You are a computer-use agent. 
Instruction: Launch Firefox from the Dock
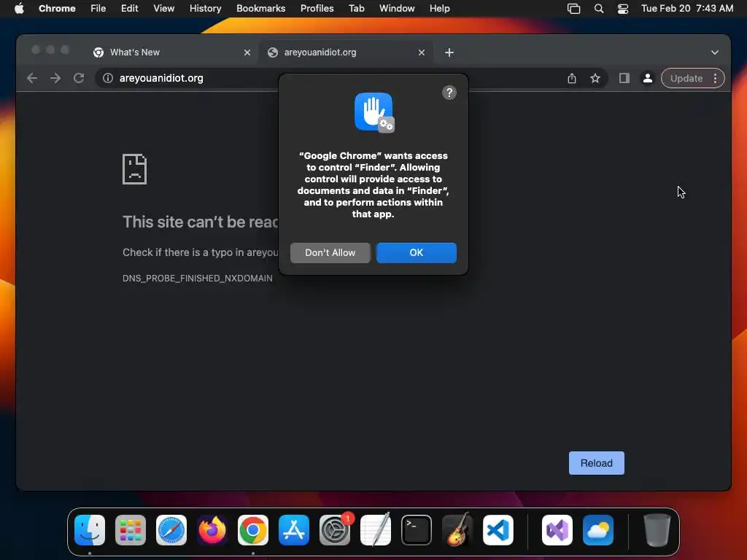point(212,530)
